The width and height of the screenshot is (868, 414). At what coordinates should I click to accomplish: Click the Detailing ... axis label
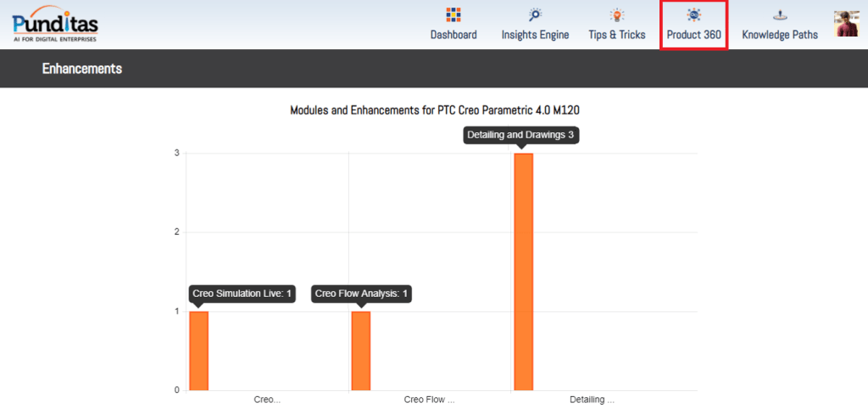592,400
